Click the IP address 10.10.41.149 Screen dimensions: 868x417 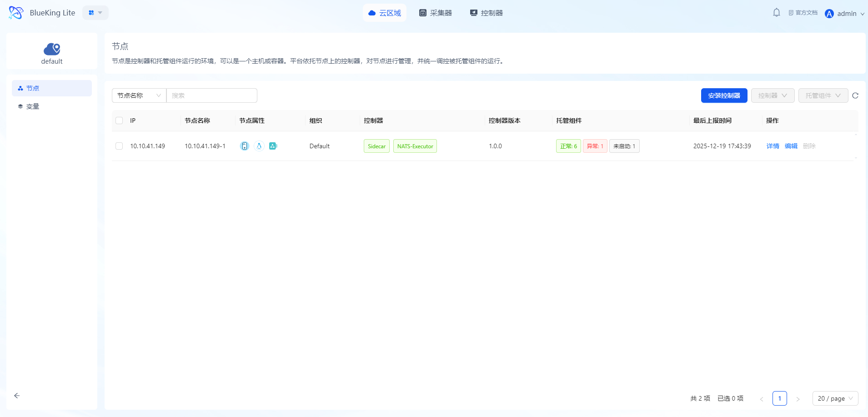point(148,146)
